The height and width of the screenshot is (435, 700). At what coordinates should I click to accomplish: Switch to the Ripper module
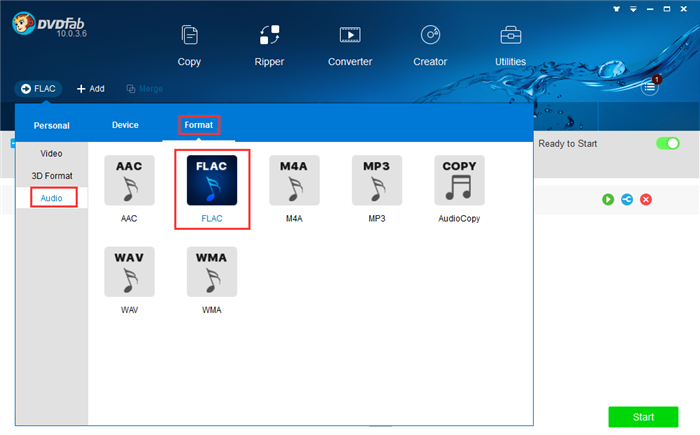pos(269,45)
